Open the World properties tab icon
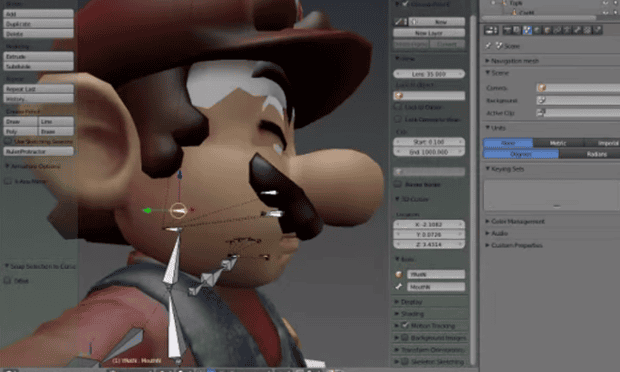 click(537, 30)
